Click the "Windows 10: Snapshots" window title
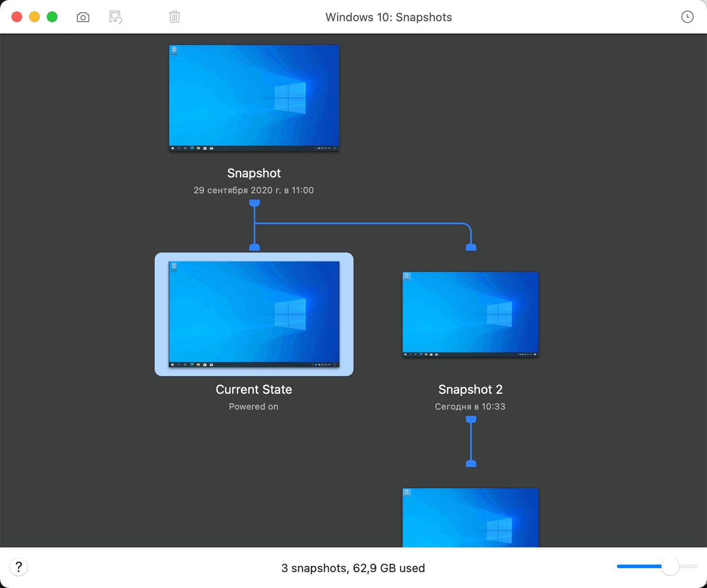 click(x=388, y=17)
